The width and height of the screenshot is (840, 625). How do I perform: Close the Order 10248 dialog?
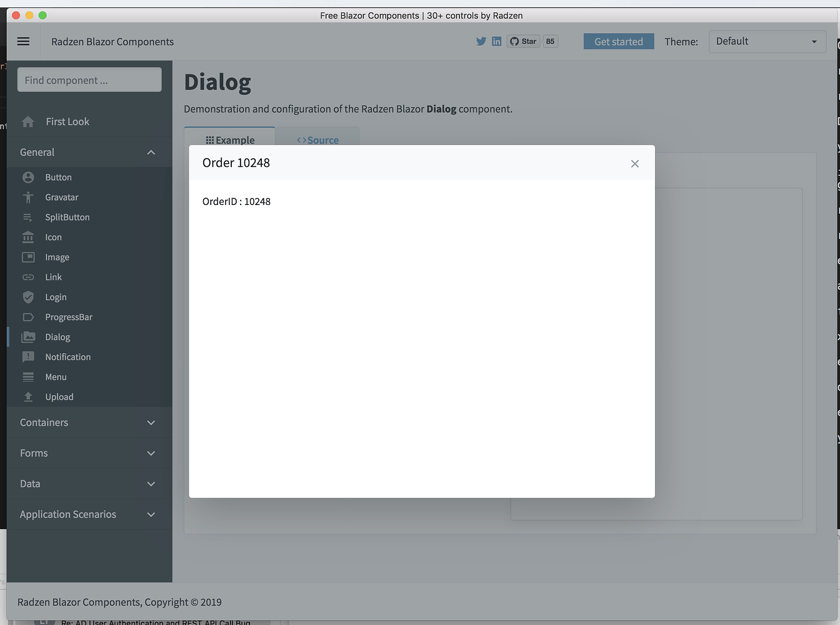click(x=635, y=164)
